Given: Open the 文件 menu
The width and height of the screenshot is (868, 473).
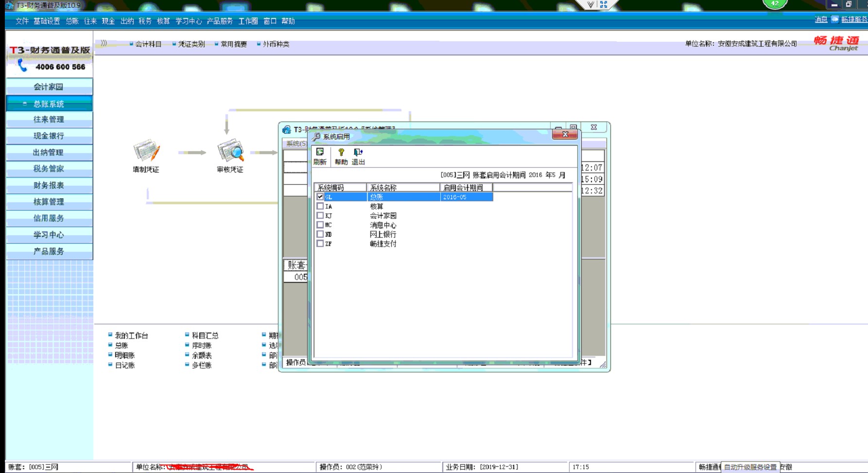Looking at the screenshot, I should (x=22, y=21).
